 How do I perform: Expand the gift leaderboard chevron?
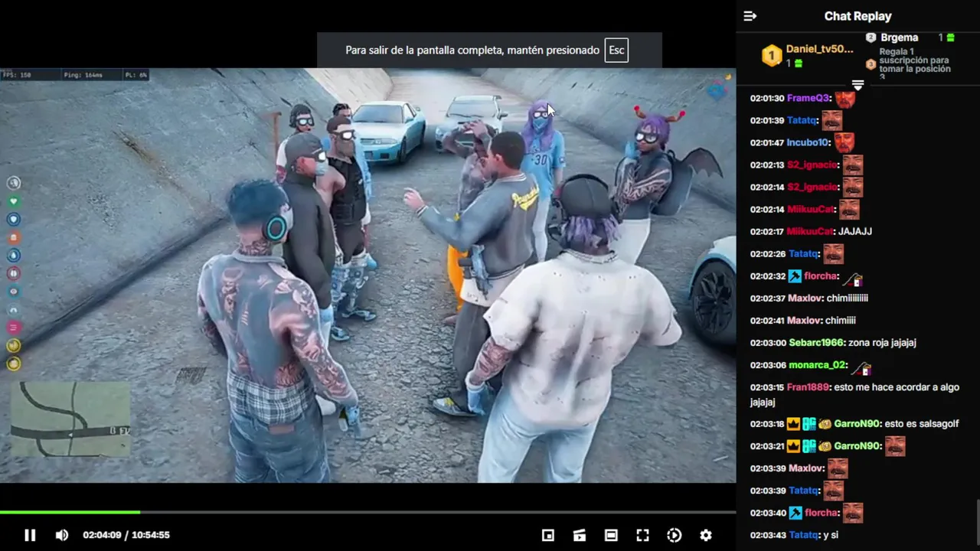pyautogui.click(x=857, y=84)
